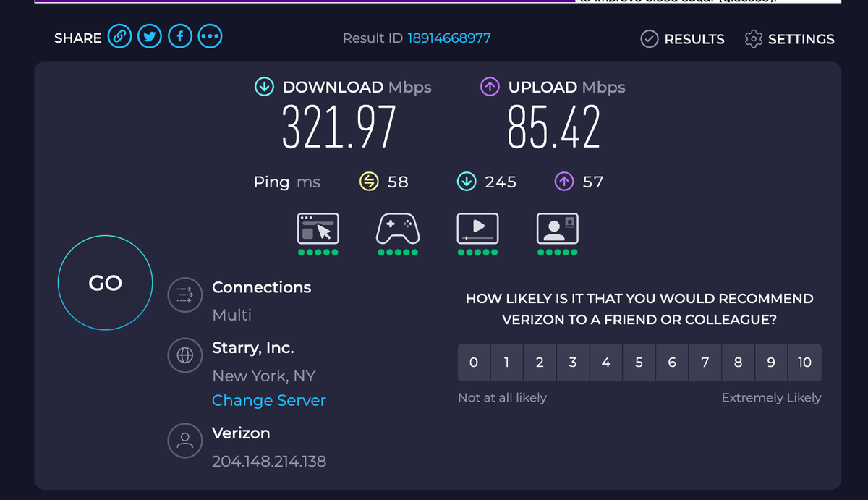Open more sharing options

point(210,36)
